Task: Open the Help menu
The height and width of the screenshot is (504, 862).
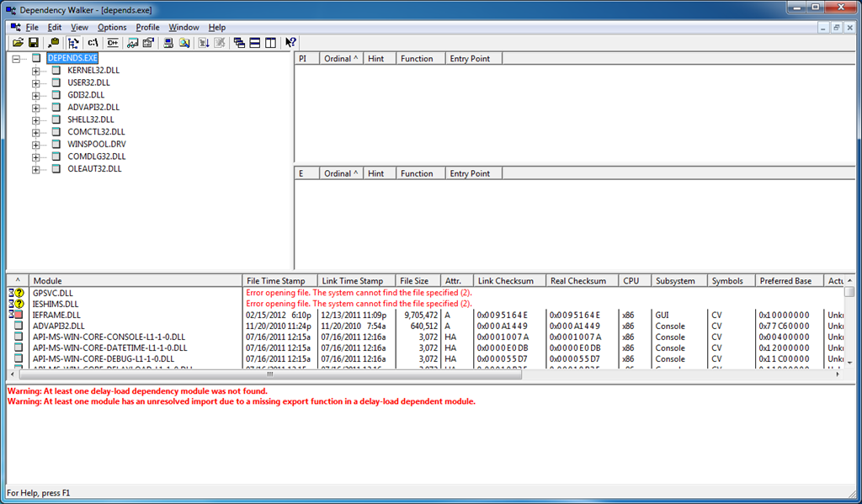Action: click(216, 28)
